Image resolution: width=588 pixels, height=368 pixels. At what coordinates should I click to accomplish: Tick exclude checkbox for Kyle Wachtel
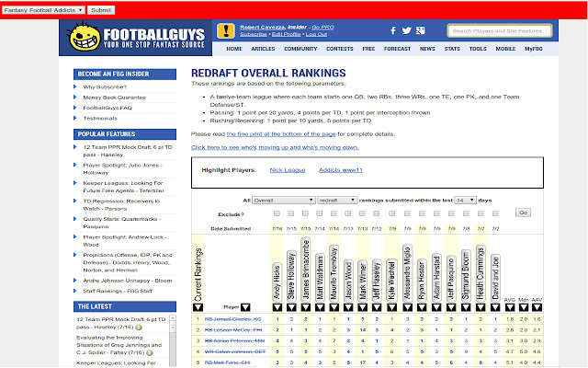tap(392, 213)
